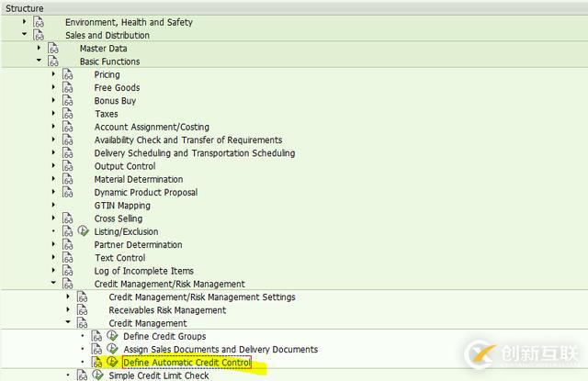Image resolution: width=588 pixels, height=381 pixels.
Task: Open documentation icon next to Material Determination
Action: (x=67, y=179)
